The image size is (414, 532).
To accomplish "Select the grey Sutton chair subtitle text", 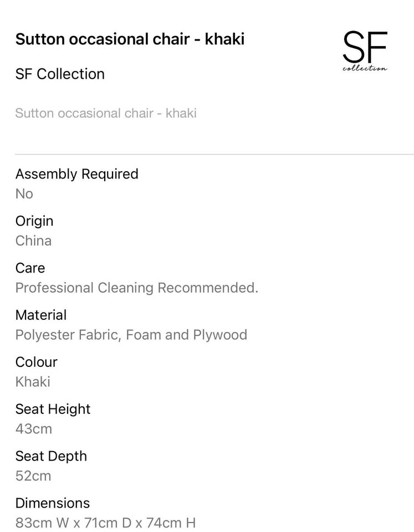I will pos(106,114).
